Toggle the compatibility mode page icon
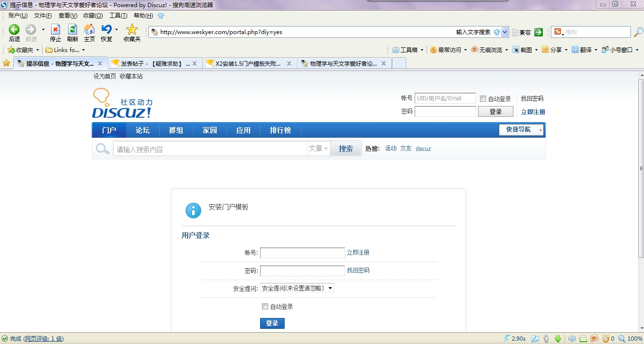 515,32
